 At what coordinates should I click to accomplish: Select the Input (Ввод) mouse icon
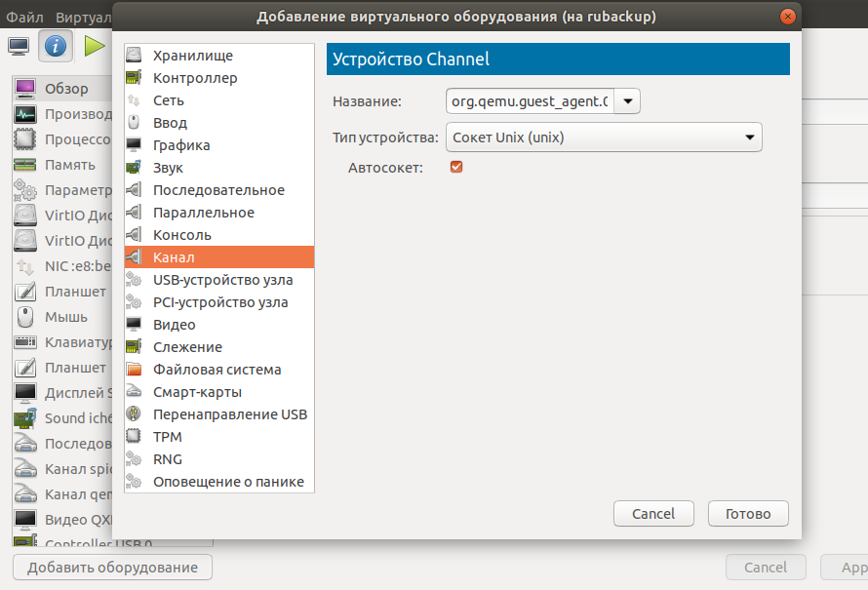click(135, 123)
